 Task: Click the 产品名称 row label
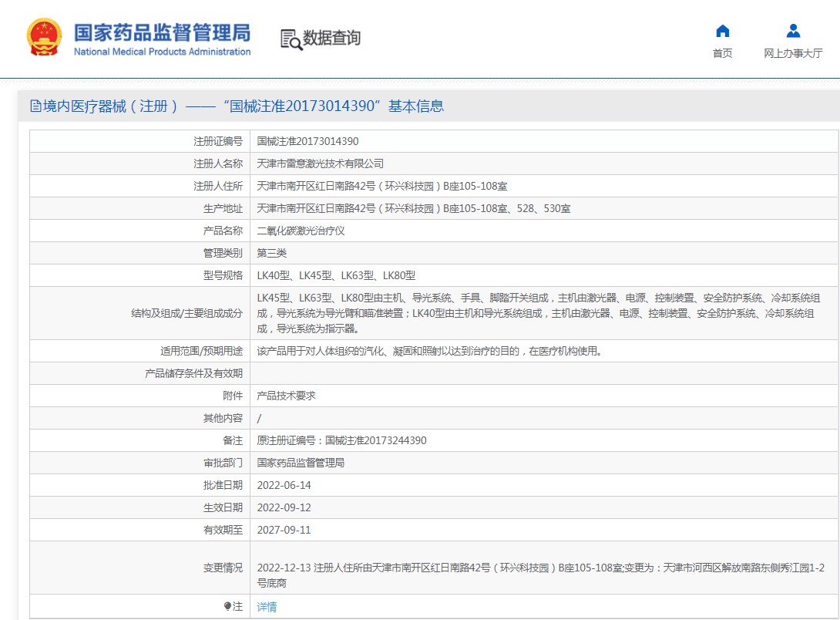[223, 231]
